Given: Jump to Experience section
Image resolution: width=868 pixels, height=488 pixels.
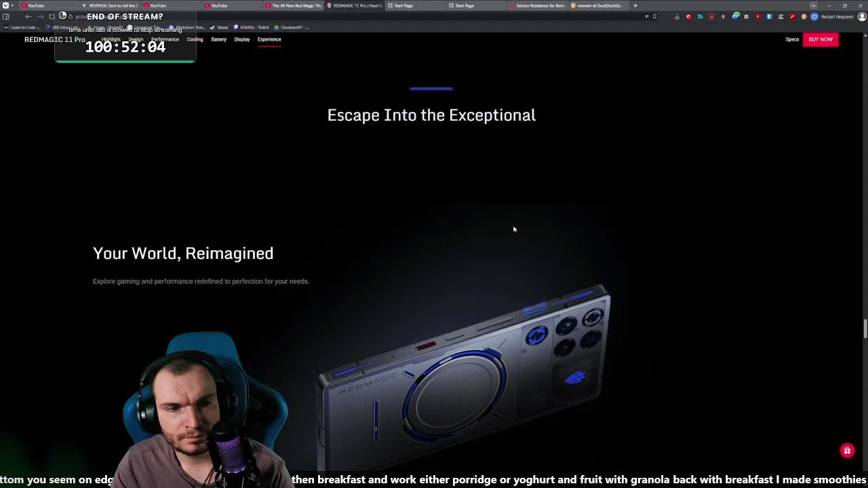Looking at the screenshot, I should 269,39.
